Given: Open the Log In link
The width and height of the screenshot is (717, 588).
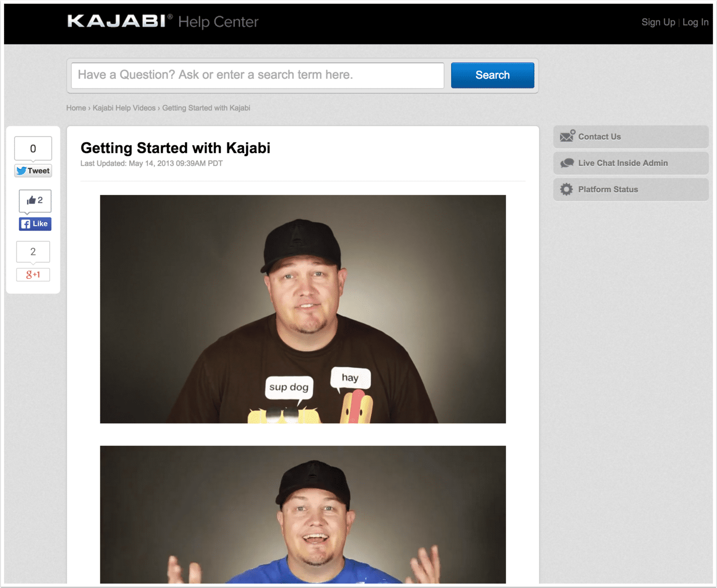Looking at the screenshot, I should click(x=695, y=22).
